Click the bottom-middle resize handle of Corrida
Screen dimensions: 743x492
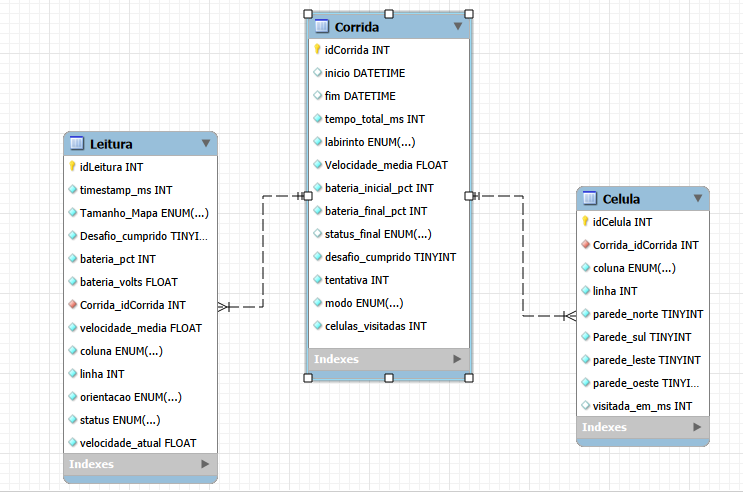coord(389,378)
